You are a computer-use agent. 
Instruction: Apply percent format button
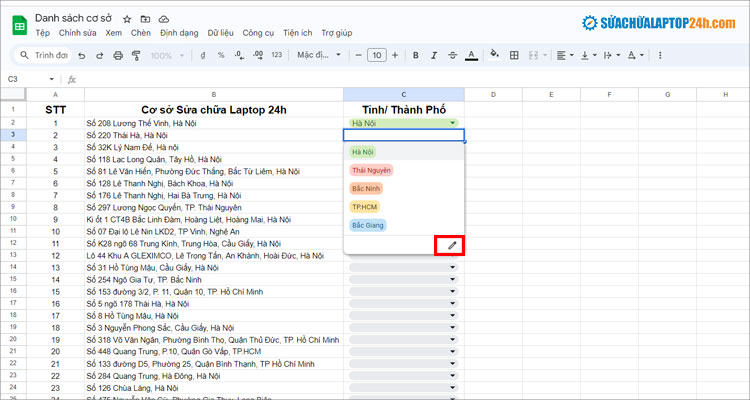click(221, 56)
